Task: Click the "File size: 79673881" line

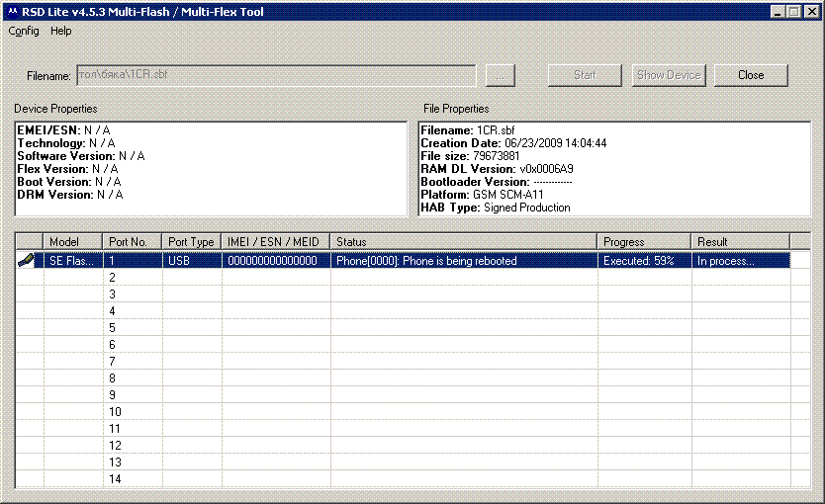Action: tap(470, 156)
